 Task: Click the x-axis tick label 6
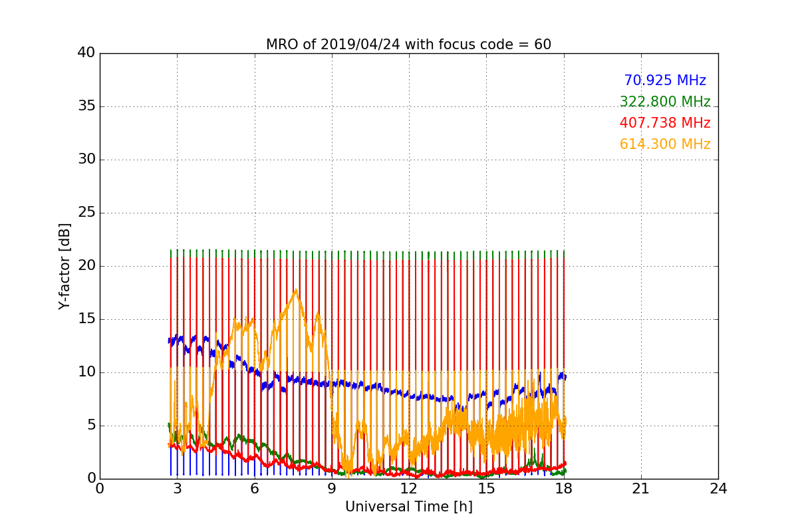[x=254, y=488]
